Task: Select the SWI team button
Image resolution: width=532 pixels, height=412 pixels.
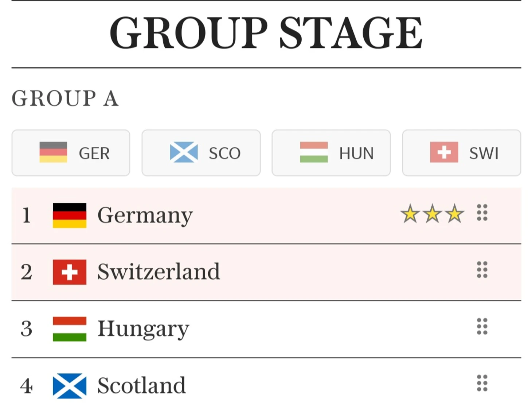Action: [x=462, y=153]
